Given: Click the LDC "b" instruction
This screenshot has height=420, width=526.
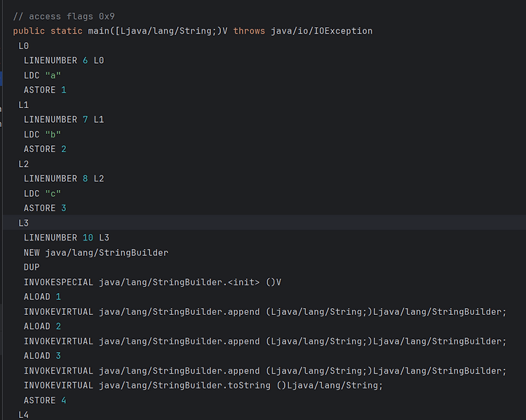Looking at the screenshot, I should (42, 135).
